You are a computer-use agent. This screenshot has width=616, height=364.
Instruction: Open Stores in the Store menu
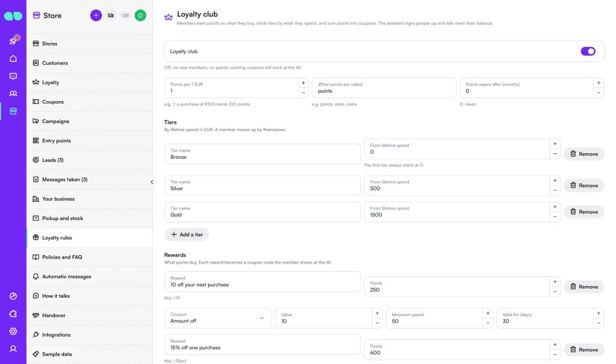pyautogui.click(x=89, y=44)
